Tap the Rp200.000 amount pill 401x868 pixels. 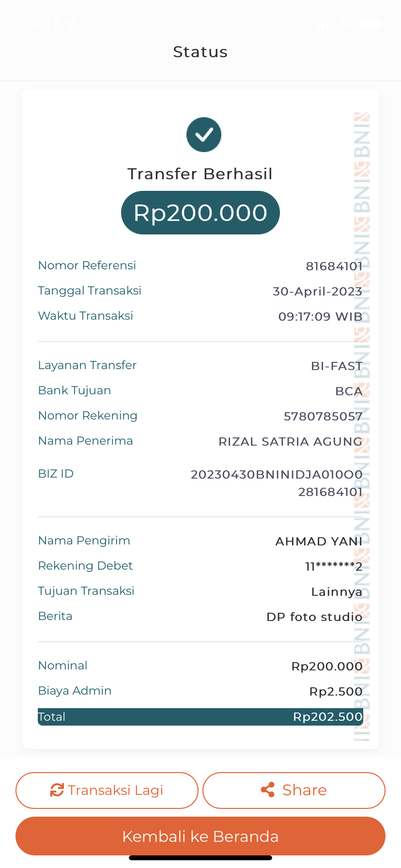200,213
